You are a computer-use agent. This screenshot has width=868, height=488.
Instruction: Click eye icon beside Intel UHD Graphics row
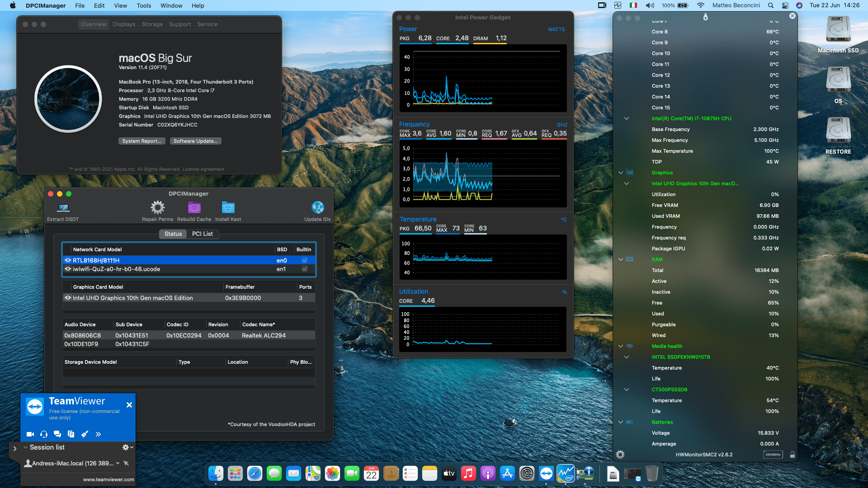point(68,298)
